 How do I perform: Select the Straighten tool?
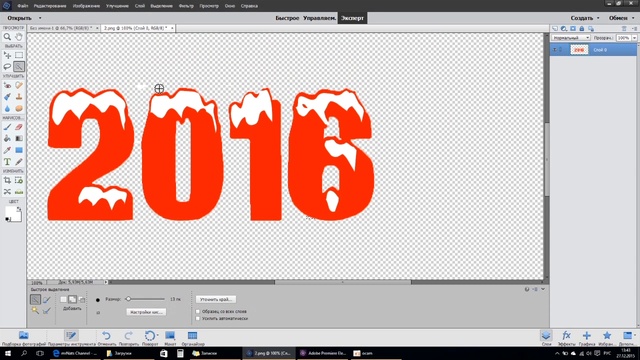[x=19, y=191]
